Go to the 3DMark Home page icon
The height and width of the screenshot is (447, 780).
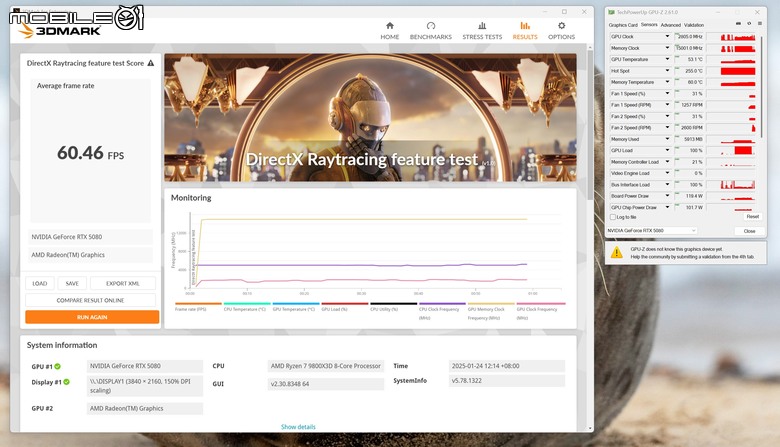pos(390,26)
